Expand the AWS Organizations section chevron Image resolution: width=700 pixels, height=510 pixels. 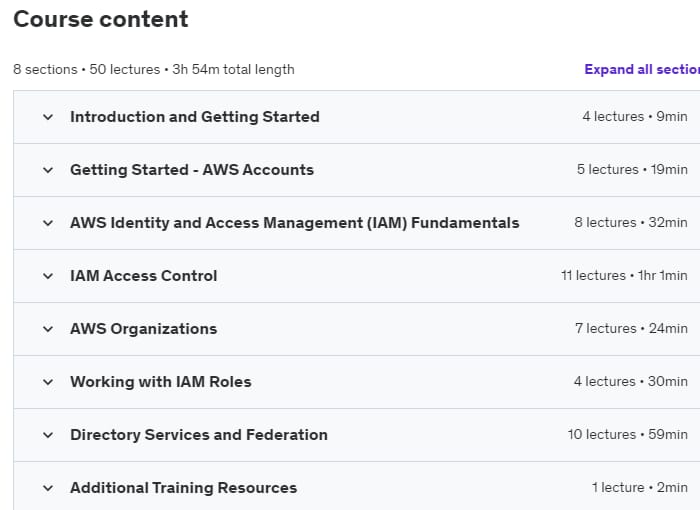pos(48,329)
